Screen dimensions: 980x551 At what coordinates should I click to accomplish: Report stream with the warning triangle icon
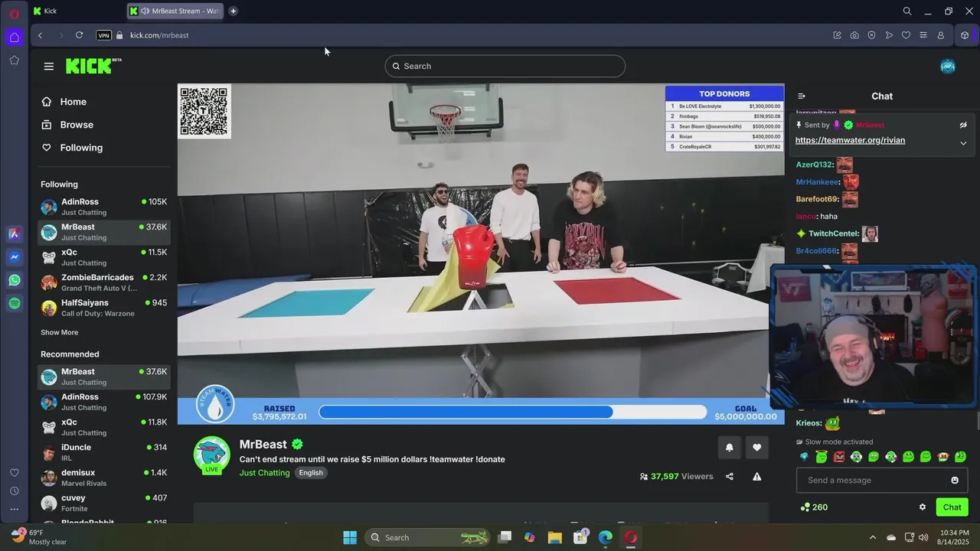click(x=757, y=476)
